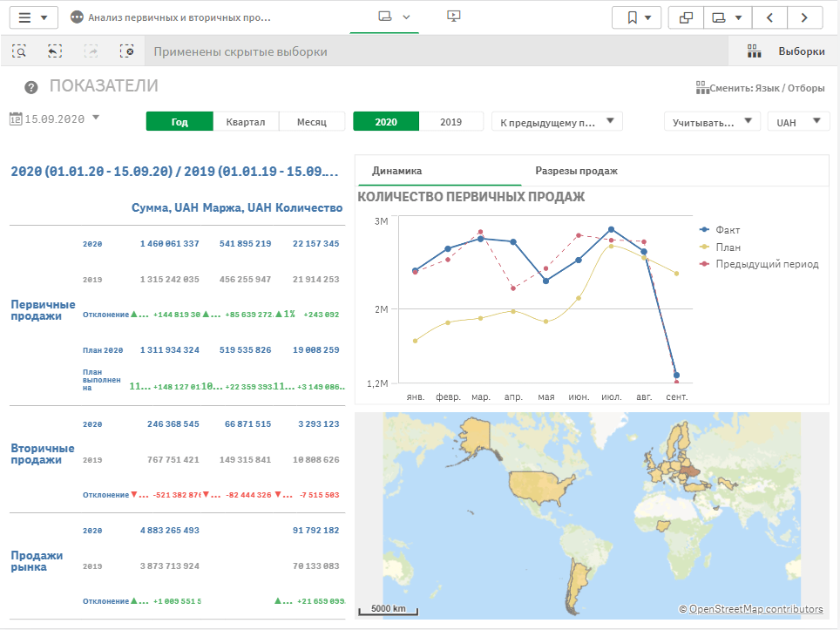This screenshot has width=840, height=630.
Task: Click the smart search selections icon
Action: click(x=18, y=51)
